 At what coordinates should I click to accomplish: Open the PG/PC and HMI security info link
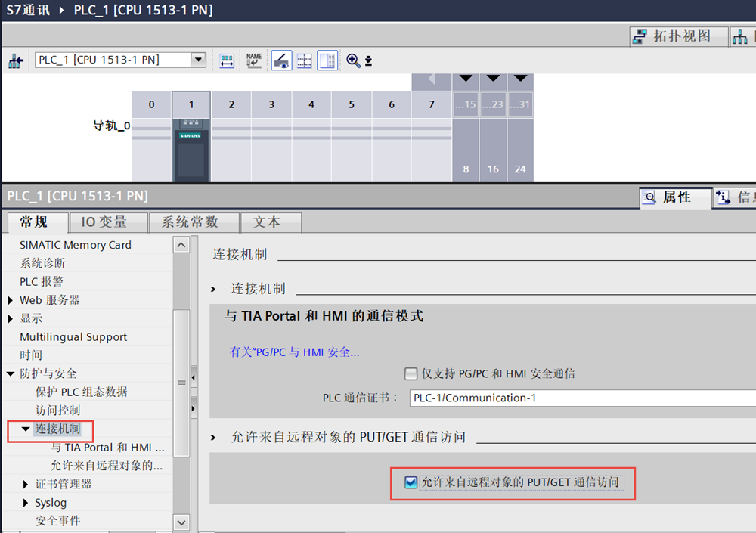[294, 352]
